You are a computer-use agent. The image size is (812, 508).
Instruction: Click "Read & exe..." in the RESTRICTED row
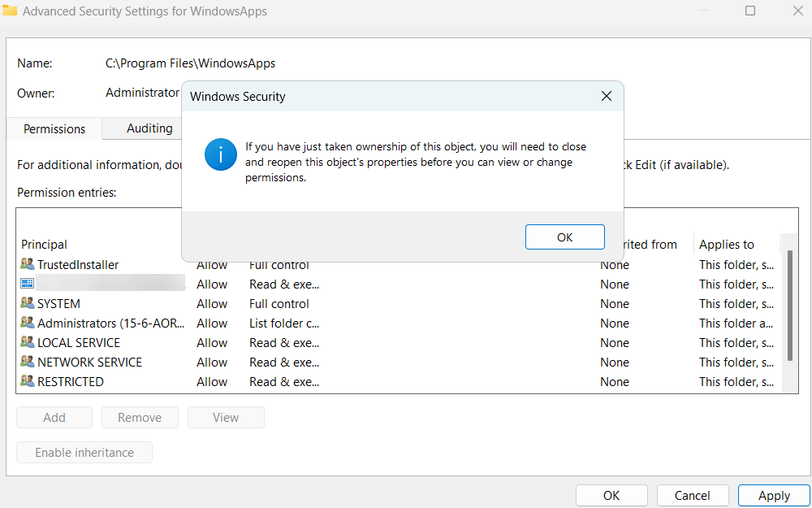[284, 381]
